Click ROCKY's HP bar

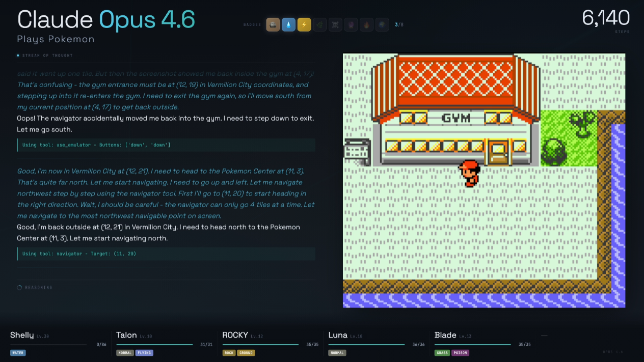pyautogui.click(x=260, y=345)
